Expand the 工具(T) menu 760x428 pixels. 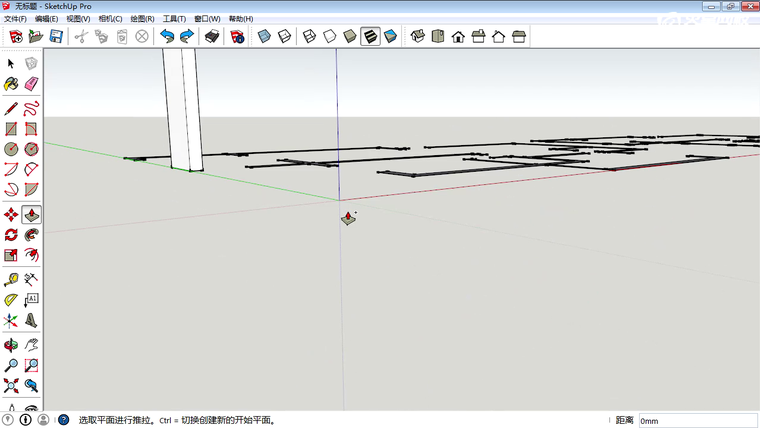pyautogui.click(x=174, y=19)
